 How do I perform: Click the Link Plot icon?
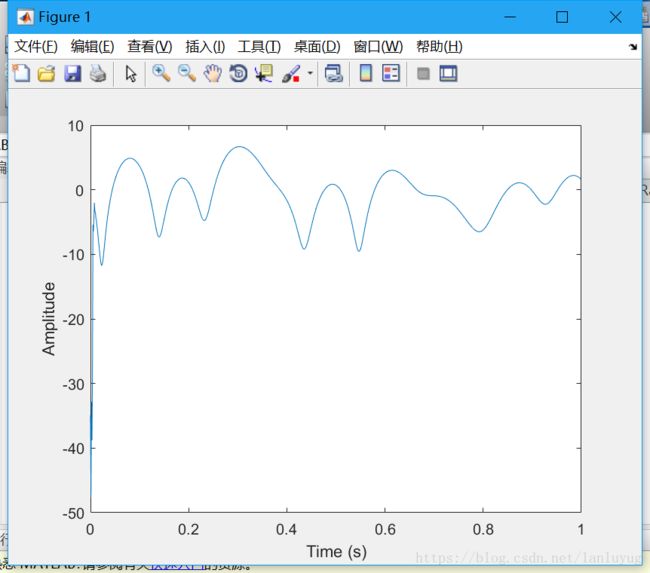tap(334, 73)
